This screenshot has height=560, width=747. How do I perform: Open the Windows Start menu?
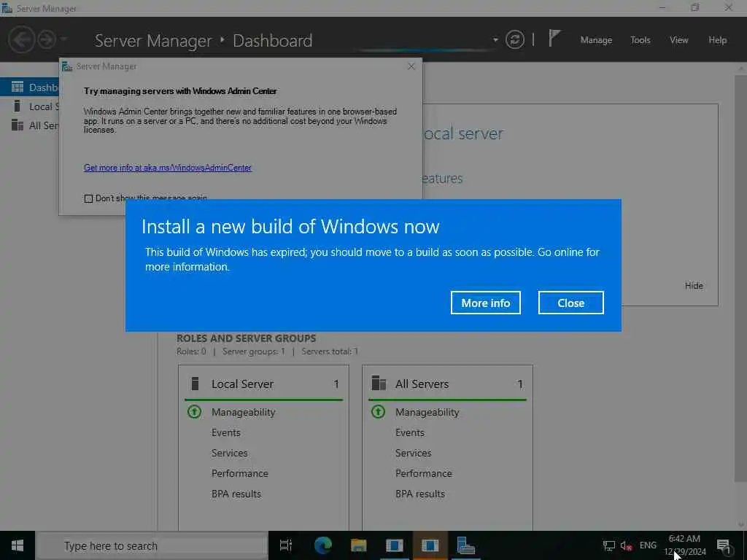tap(18, 545)
